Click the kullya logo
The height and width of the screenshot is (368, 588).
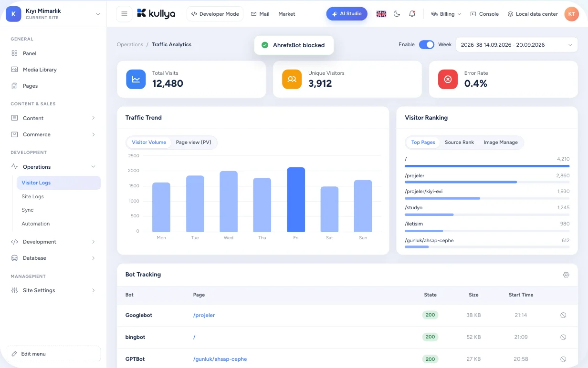156,14
